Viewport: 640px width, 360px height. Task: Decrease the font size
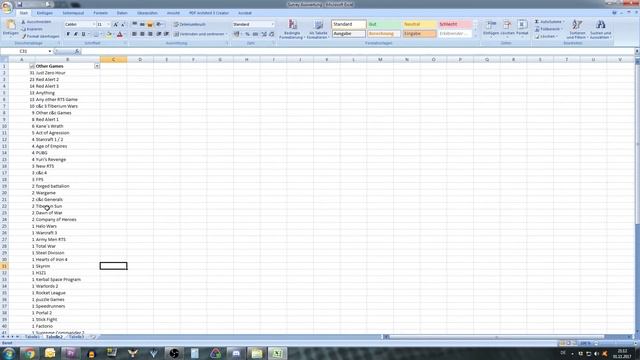tap(122, 24)
